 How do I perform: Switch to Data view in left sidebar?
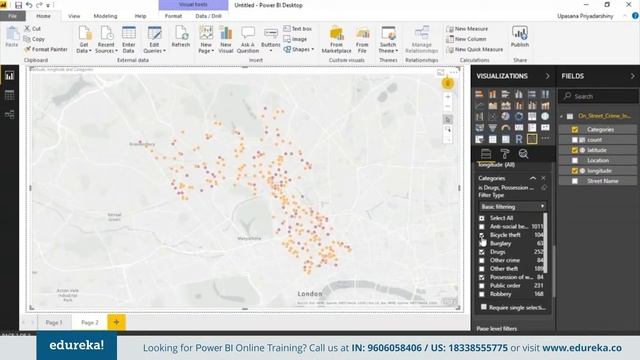9,95
